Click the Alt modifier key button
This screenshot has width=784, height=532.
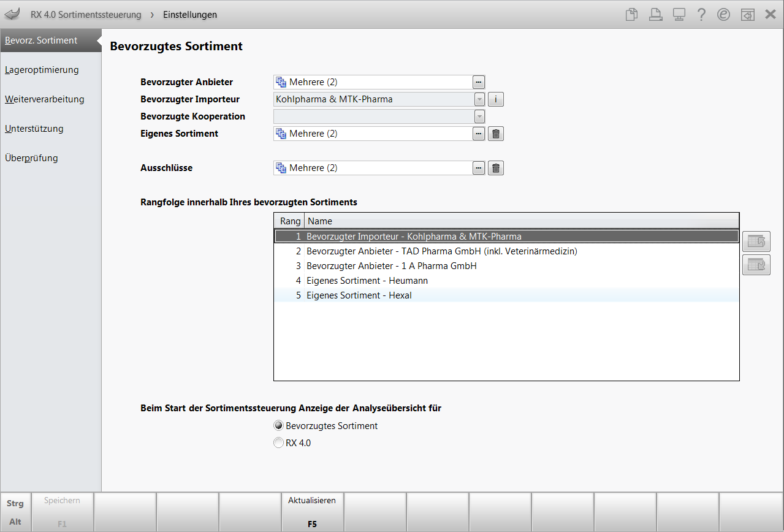point(15,522)
